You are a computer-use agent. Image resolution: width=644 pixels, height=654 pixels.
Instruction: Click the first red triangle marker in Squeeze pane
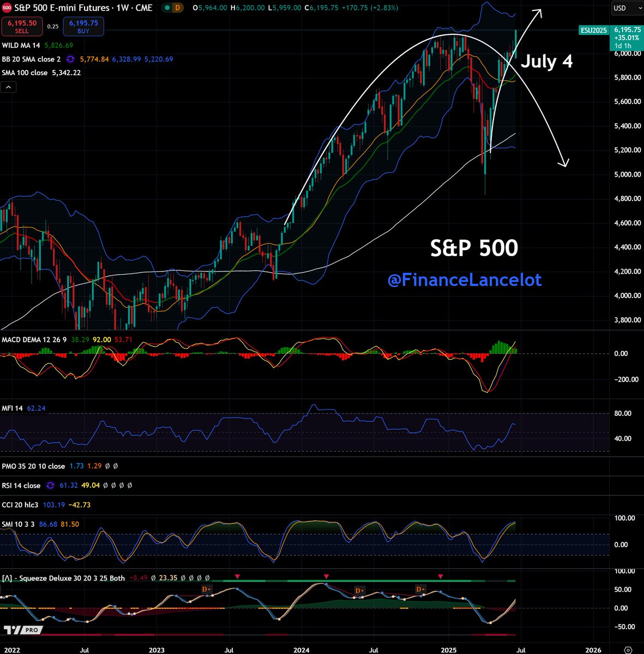(x=237, y=576)
